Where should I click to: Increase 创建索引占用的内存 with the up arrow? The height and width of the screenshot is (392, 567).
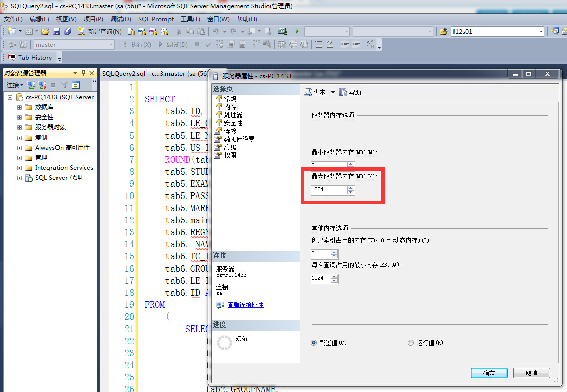pos(334,252)
